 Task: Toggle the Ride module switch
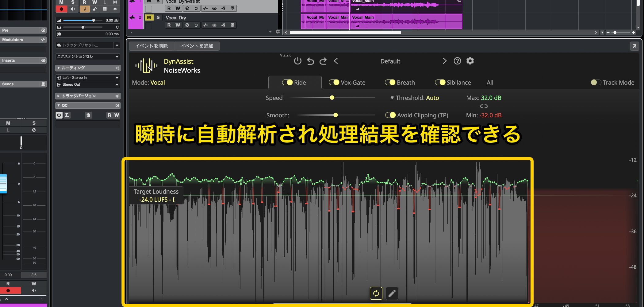287,82
